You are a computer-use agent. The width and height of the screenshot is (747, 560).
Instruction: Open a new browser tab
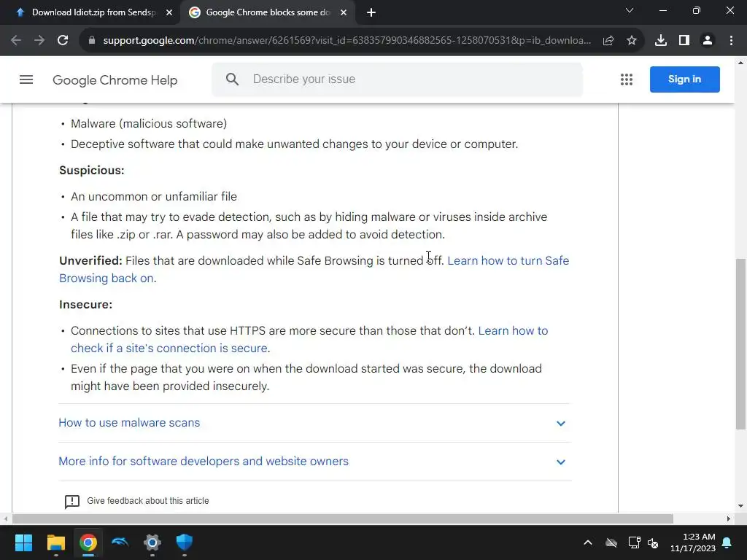(x=371, y=13)
